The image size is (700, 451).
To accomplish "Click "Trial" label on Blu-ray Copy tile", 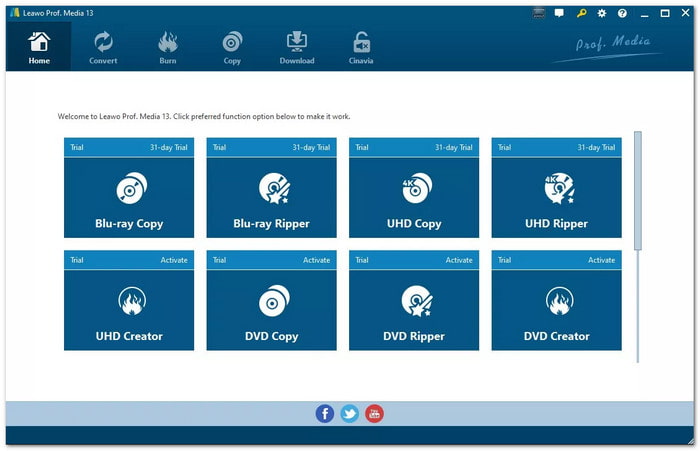I will [x=77, y=147].
